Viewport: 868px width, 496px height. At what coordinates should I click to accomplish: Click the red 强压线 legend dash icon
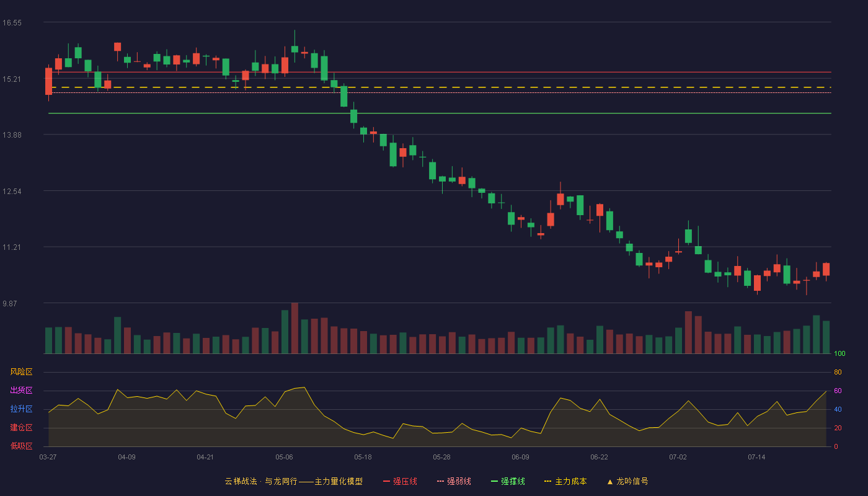[x=387, y=481]
